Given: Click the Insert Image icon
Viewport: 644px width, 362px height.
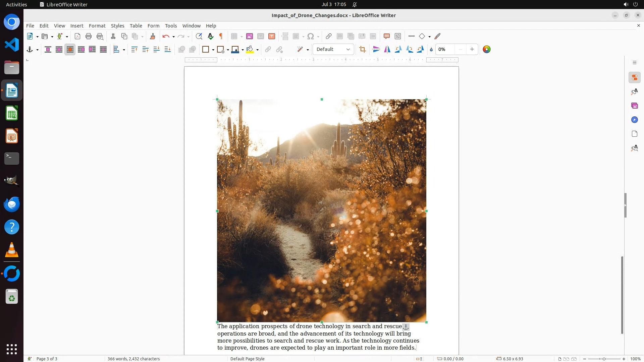Looking at the screenshot, I should pyautogui.click(x=249, y=36).
